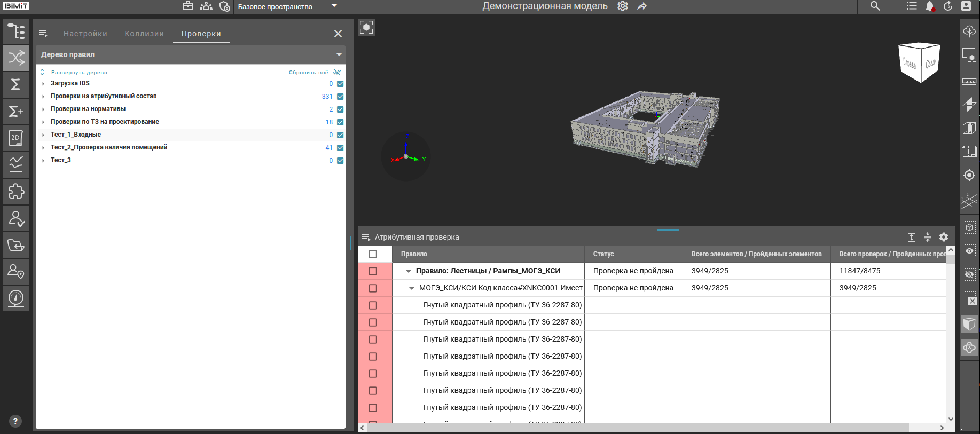Open the sigma plus calculation tool
980x434 pixels.
pyautogui.click(x=16, y=111)
